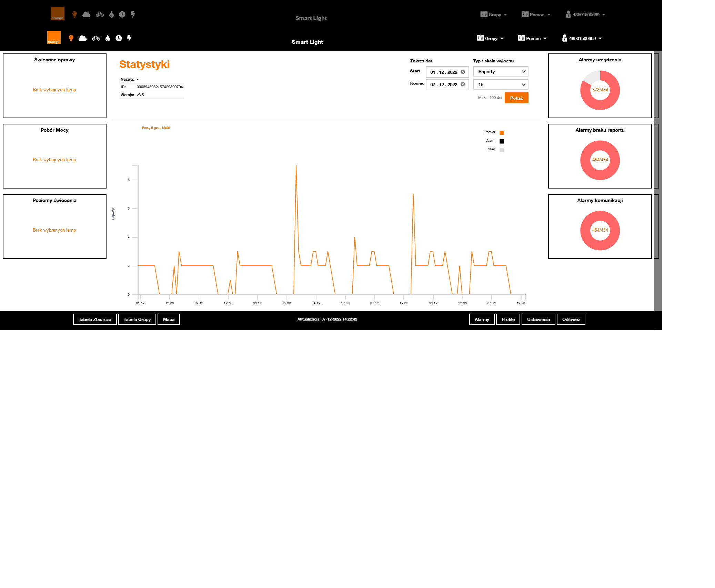Click the dimmed clock icon in the top bar
Image resolution: width=715 pixels, height=588 pixels.
(x=122, y=14)
